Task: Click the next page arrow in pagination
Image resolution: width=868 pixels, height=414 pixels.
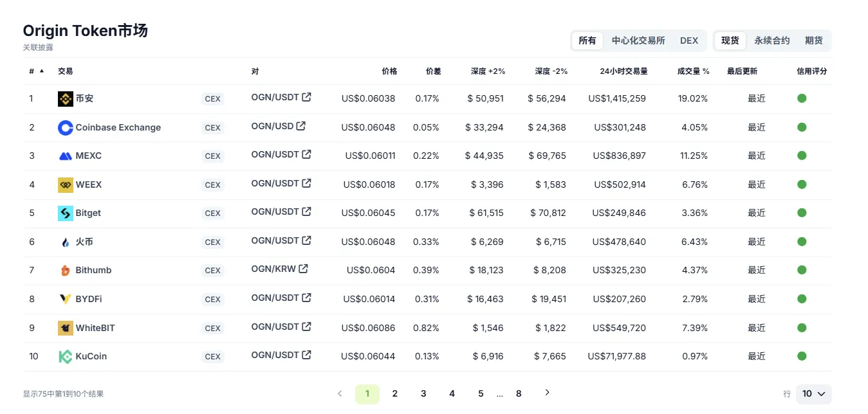Action: [547, 393]
